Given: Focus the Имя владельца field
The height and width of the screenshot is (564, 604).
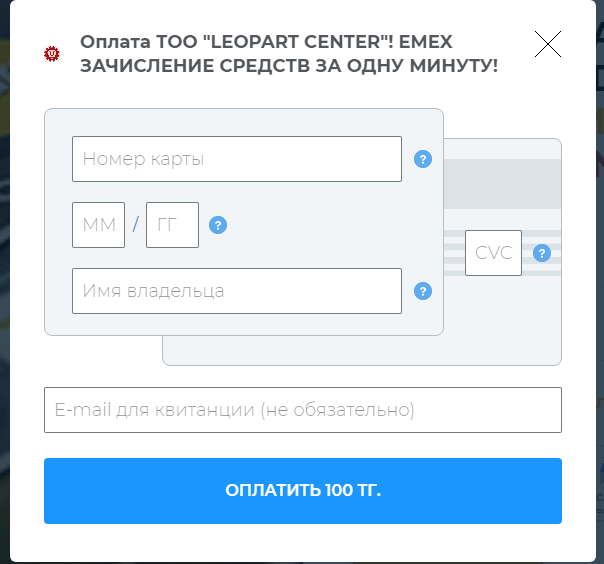Looking at the screenshot, I should [x=237, y=291].
